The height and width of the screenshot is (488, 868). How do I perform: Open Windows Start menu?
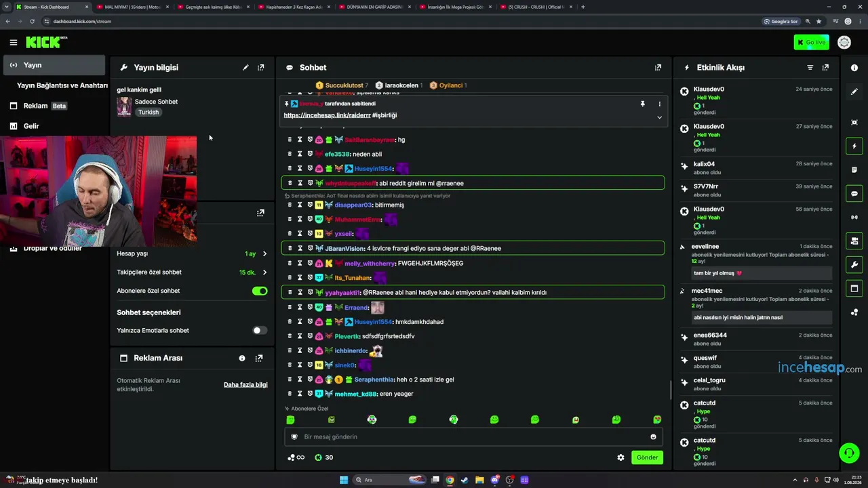point(344,480)
